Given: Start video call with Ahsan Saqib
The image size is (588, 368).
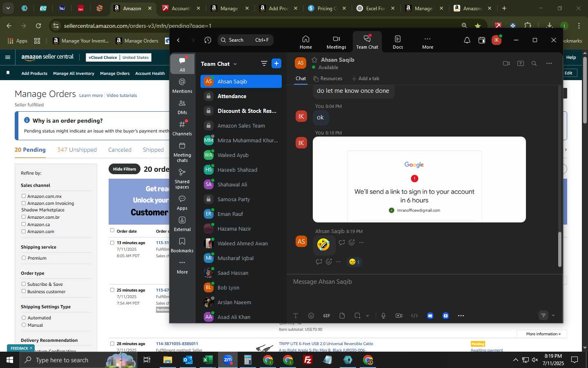Looking at the screenshot, I should pos(506,63).
